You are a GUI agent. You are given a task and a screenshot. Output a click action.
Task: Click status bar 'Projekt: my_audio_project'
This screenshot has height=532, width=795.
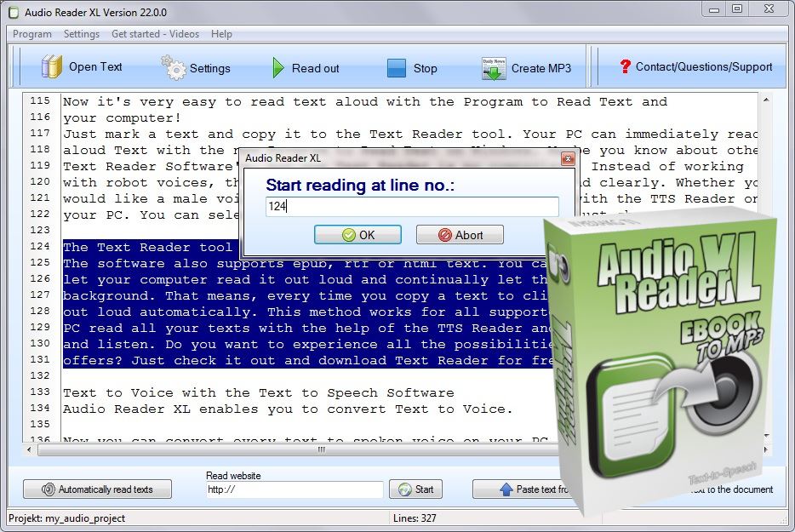(67, 518)
